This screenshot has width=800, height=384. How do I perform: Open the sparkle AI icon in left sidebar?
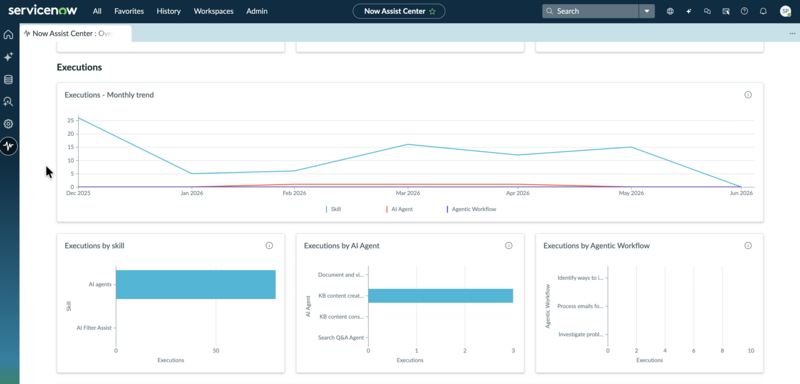coord(8,57)
